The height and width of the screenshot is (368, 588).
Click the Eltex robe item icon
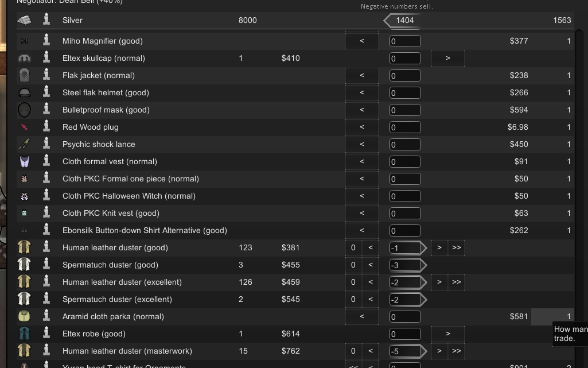tap(24, 334)
